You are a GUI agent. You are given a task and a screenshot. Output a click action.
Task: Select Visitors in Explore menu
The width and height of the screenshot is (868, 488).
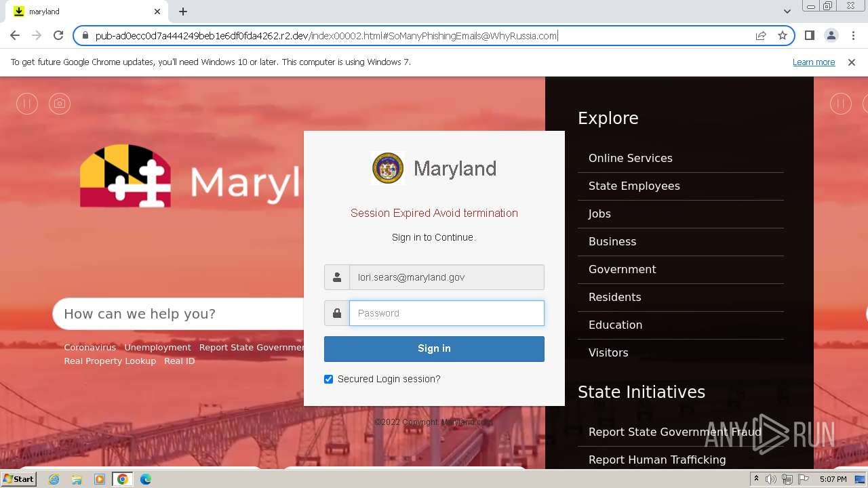pyautogui.click(x=681, y=352)
